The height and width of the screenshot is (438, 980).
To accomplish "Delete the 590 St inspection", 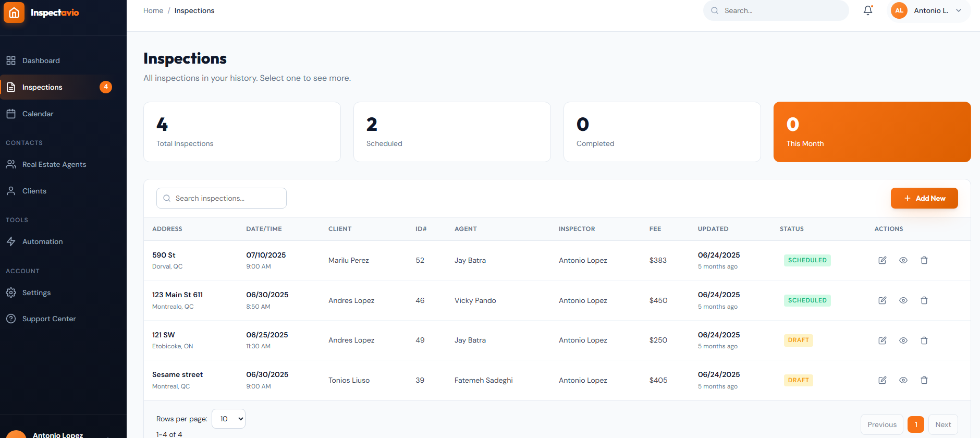I will 924,260.
